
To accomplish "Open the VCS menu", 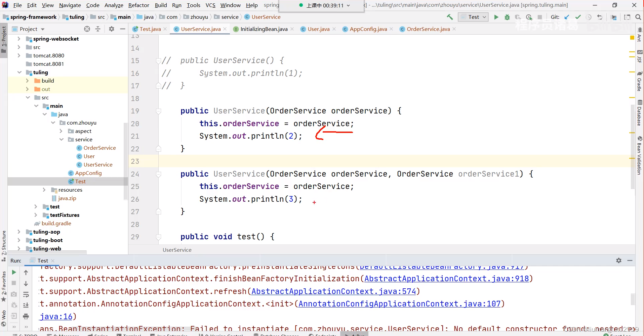I will click(x=210, y=5).
